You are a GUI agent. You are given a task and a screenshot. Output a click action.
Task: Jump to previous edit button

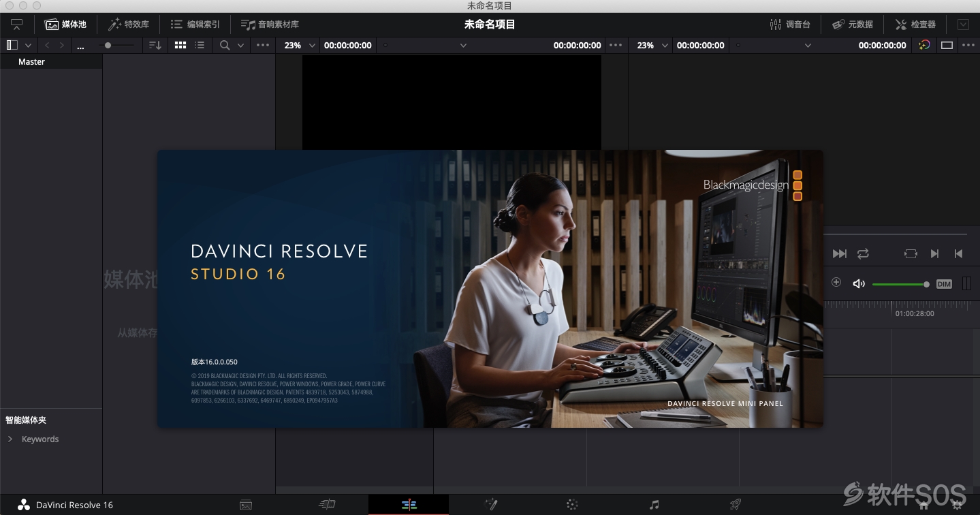click(958, 253)
